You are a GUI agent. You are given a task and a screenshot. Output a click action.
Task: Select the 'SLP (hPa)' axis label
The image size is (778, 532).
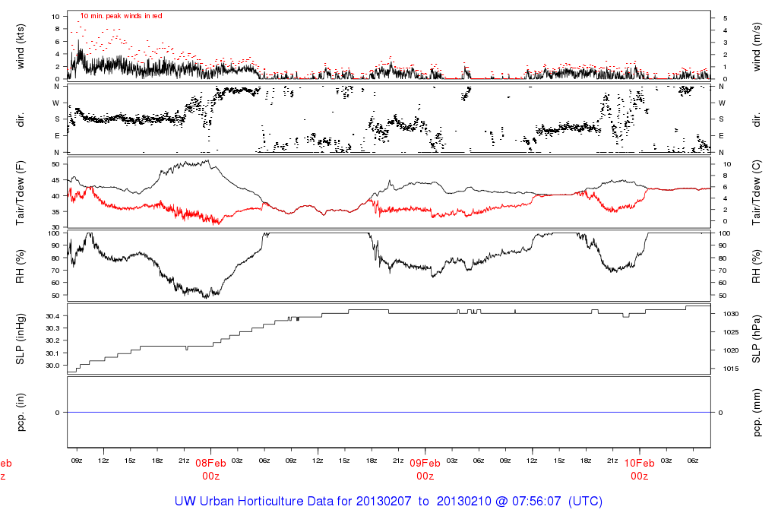tap(756, 339)
